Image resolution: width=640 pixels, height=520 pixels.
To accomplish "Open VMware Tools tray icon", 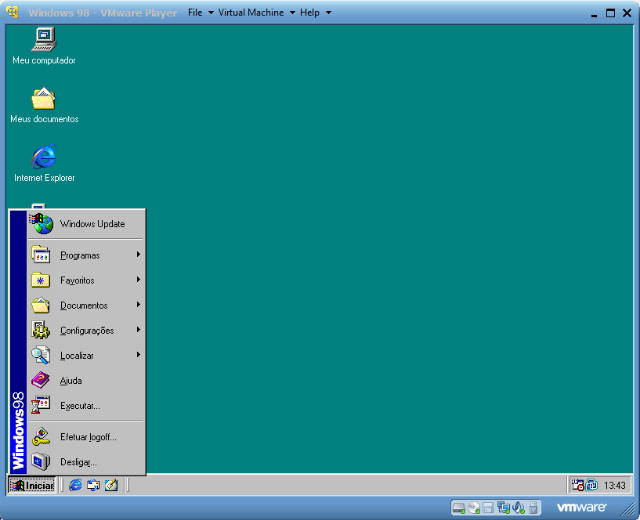I will click(x=592, y=485).
